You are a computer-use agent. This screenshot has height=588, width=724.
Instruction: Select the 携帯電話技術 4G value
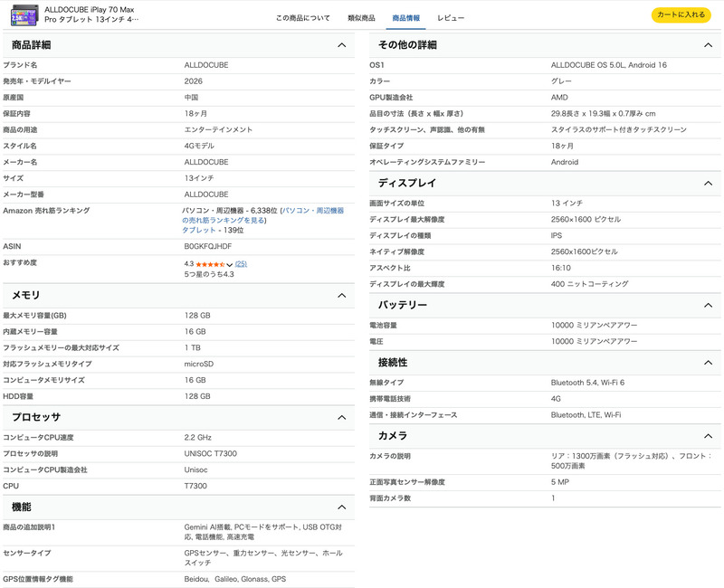(556, 399)
